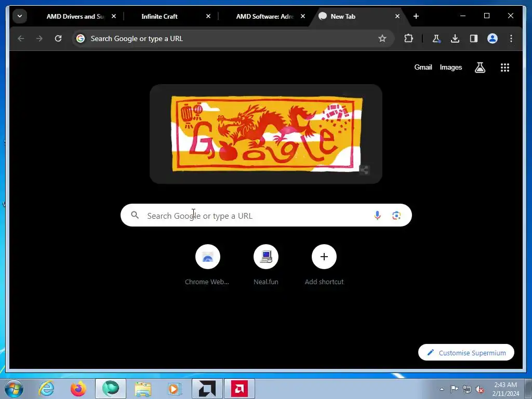Open the Lunar New Year dragon doodle
Image resolution: width=532 pixels, height=399 pixels.
tap(267, 134)
